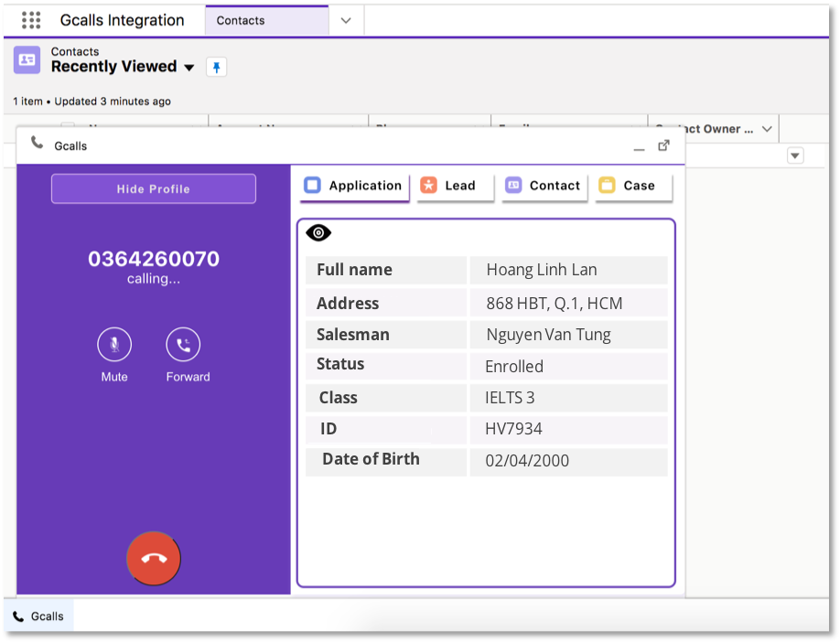Click the 1 item updated status text
Viewport: 840px width, 642px height.
pyautogui.click(x=92, y=102)
